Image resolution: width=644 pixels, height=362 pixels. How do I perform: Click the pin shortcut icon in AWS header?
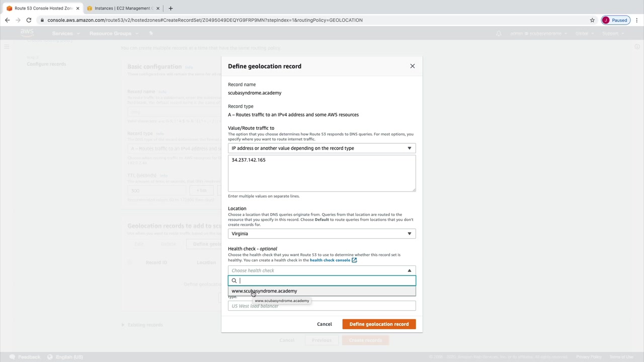click(151, 33)
